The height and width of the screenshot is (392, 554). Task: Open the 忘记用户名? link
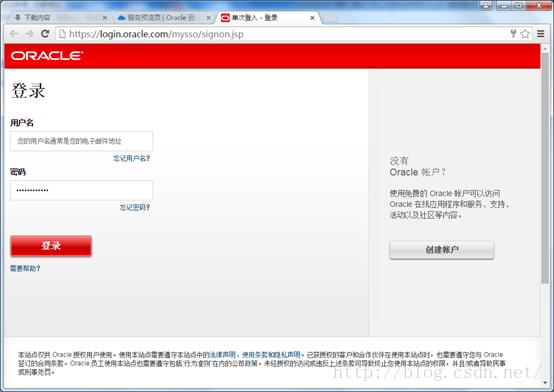click(x=132, y=158)
